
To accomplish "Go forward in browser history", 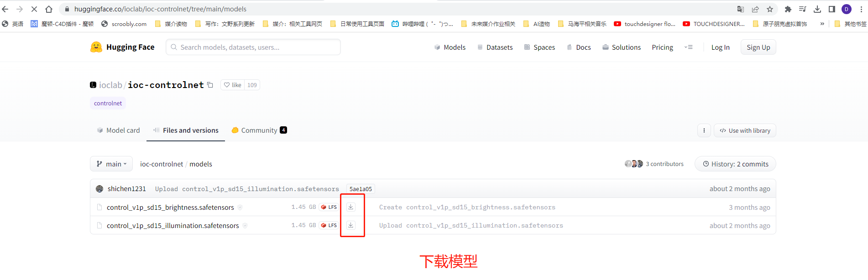I will click(x=20, y=9).
